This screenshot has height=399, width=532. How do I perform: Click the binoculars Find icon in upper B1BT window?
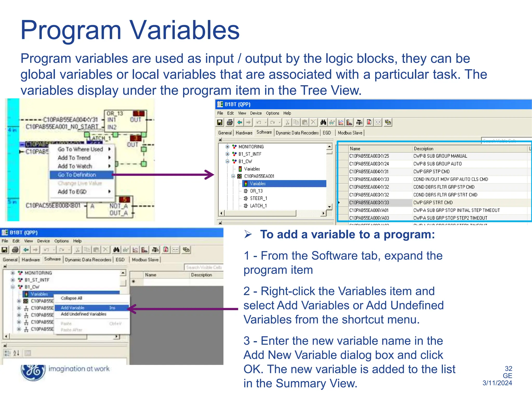pyautogui.click(x=323, y=122)
